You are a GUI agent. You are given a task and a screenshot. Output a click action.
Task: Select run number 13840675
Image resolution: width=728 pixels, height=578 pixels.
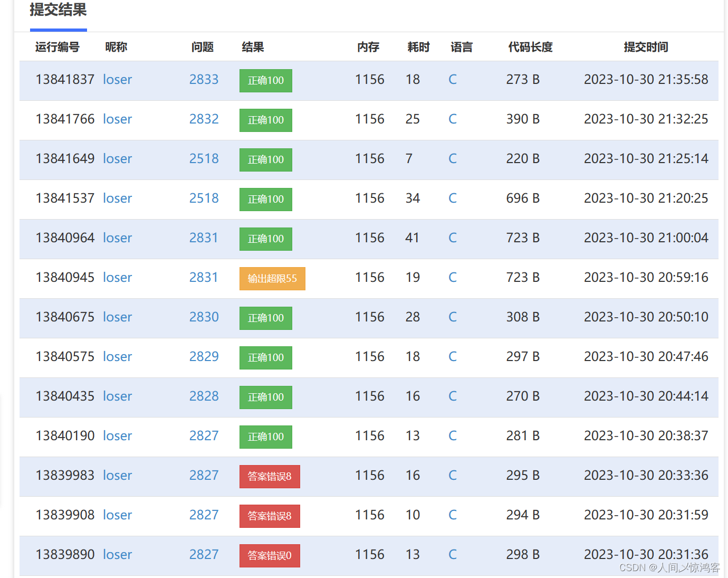65,317
